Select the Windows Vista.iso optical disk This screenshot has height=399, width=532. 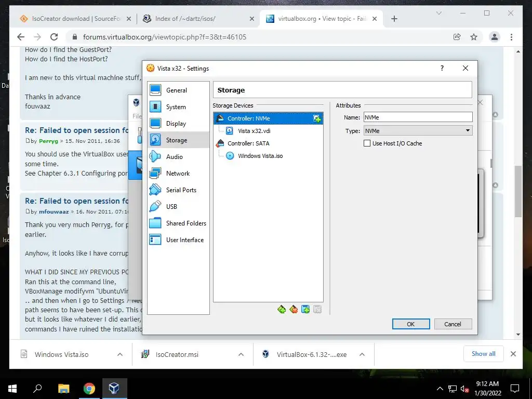[x=260, y=156]
